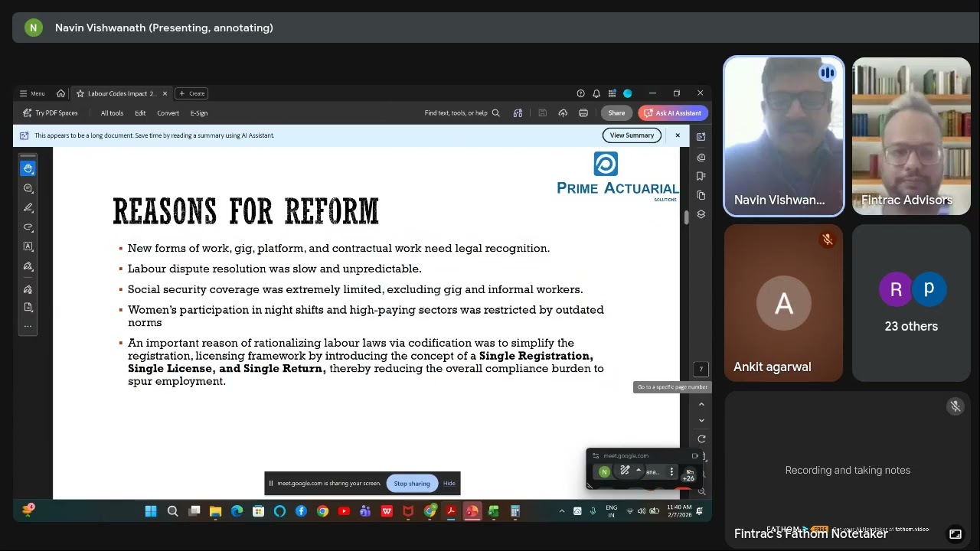The image size is (980, 551).
Task: Click the Acrobat vertical scrollbar thumb
Action: coord(686,217)
